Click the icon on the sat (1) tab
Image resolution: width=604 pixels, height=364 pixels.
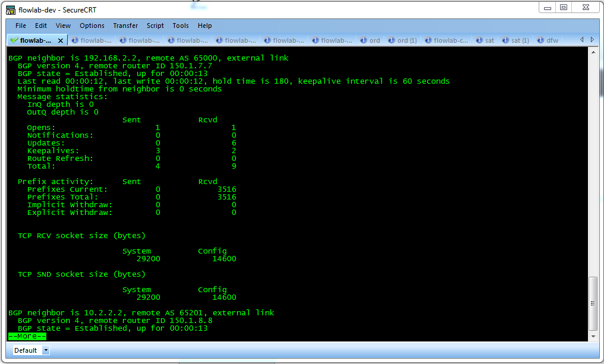pyautogui.click(x=505, y=40)
